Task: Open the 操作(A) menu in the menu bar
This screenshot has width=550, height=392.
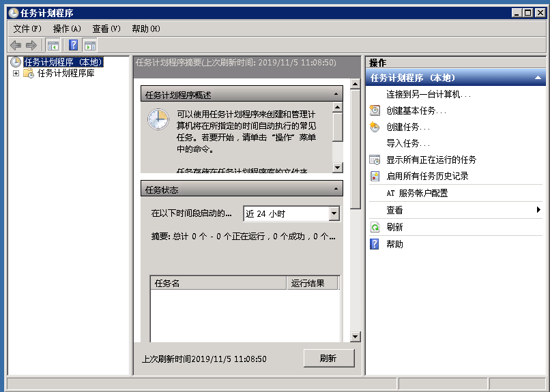Action: [x=67, y=29]
